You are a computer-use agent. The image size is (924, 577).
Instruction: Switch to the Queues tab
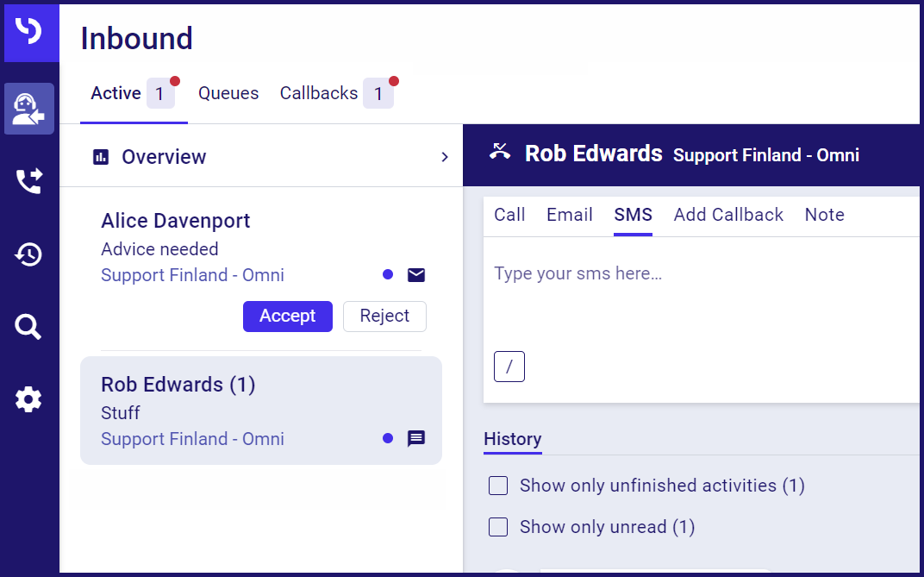pyautogui.click(x=228, y=93)
